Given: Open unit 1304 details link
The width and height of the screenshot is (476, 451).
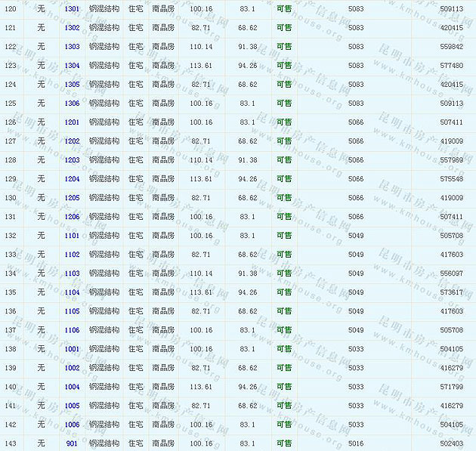Looking at the screenshot, I should (72, 66).
